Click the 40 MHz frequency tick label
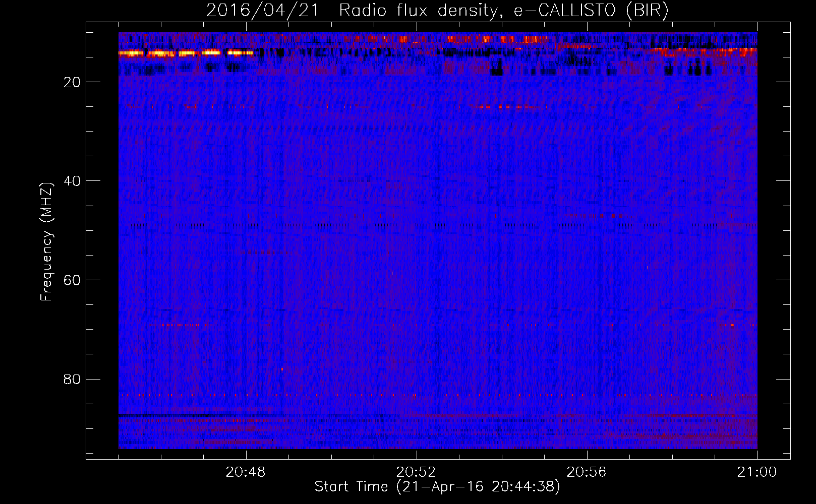The image size is (816, 504). (73, 181)
